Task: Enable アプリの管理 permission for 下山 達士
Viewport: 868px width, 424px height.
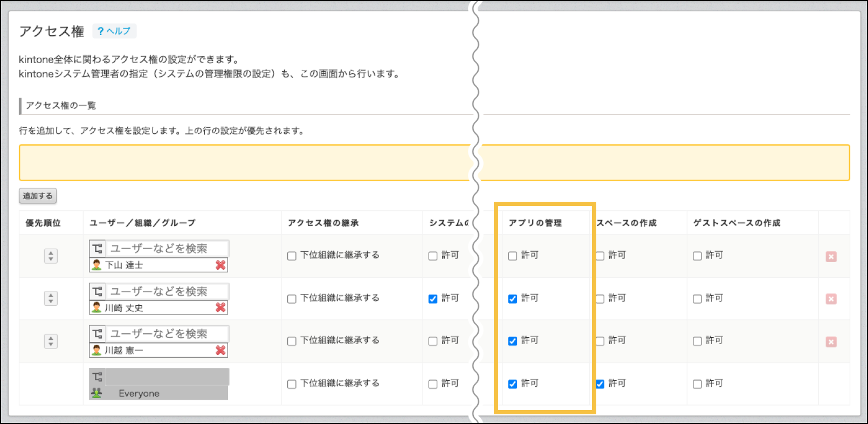Action: (513, 256)
